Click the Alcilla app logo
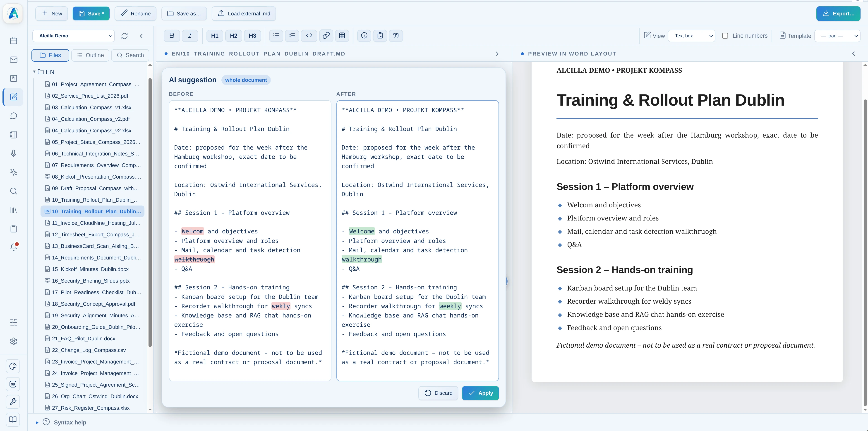This screenshot has height=431, width=868. 13,14
